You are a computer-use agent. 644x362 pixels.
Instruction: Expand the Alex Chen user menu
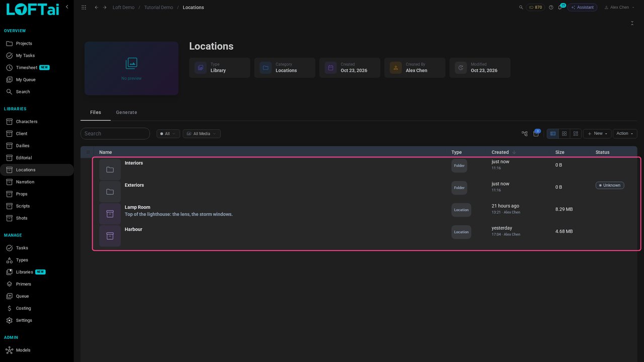619,8
